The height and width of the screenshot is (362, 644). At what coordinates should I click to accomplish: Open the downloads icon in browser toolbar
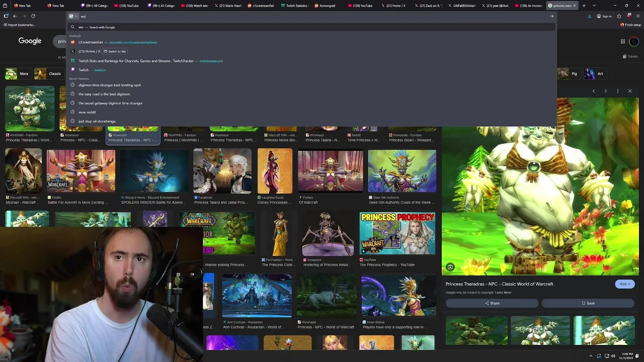coord(589,16)
